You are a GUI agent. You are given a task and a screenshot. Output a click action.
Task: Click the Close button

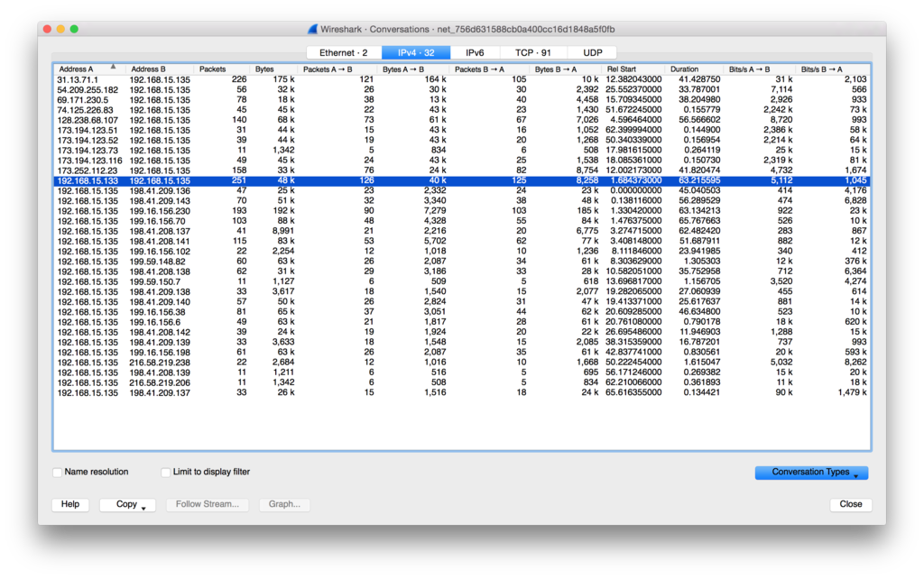(850, 504)
